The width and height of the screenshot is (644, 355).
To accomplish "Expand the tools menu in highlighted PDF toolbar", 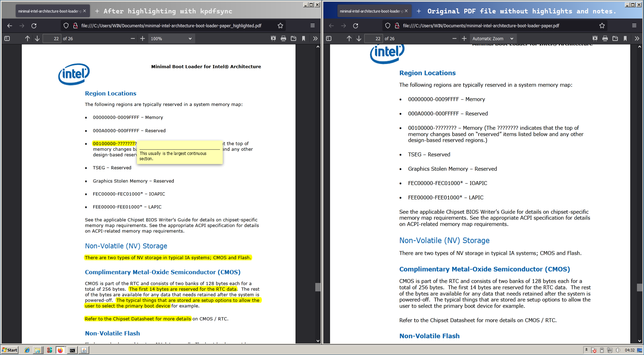I will click(315, 39).
